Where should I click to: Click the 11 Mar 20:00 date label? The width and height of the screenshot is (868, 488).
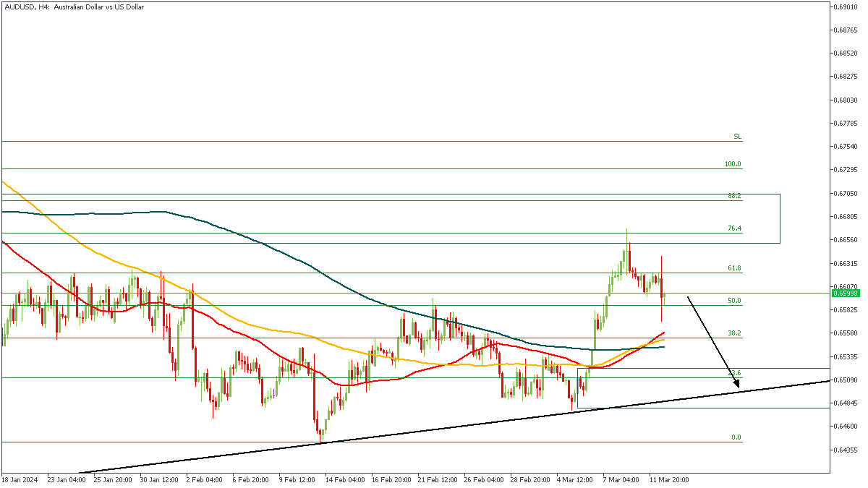pos(668,479)
